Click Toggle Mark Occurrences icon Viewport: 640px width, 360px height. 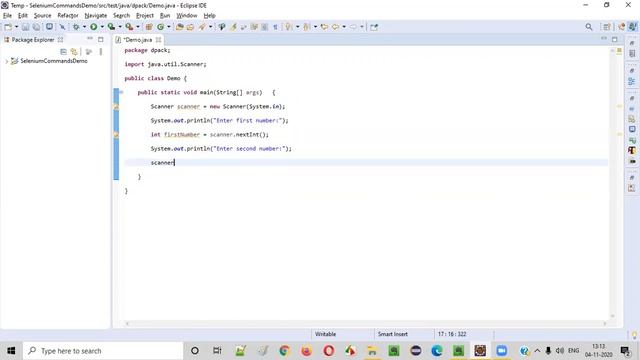tap(233, 27)
